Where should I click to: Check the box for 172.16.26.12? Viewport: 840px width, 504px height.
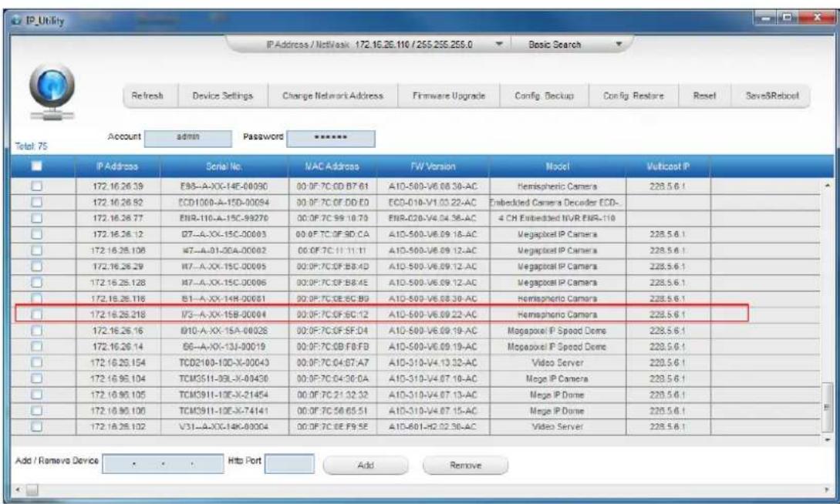[x=36, y=234]
